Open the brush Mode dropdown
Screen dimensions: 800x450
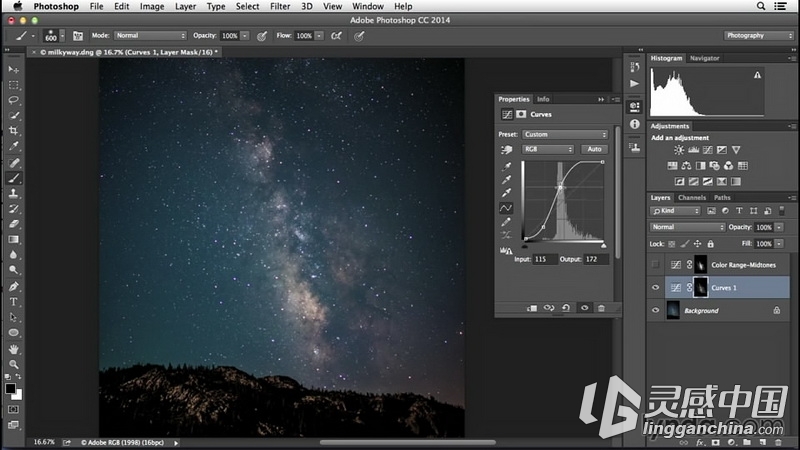(x=150, y=36)
